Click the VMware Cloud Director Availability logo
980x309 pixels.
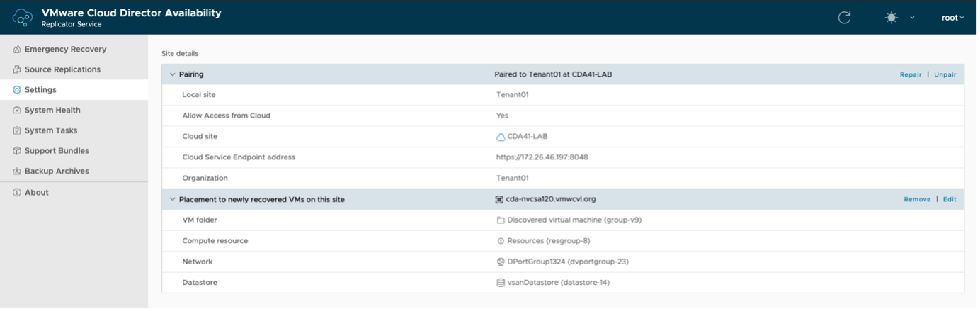tap(23, 18)
